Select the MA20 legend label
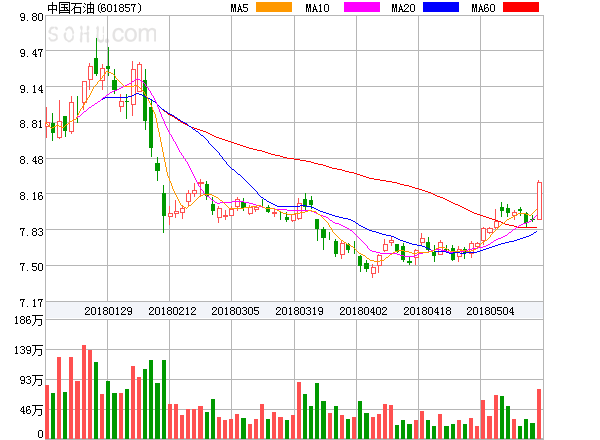600x440 pixels. click(403, 8)
